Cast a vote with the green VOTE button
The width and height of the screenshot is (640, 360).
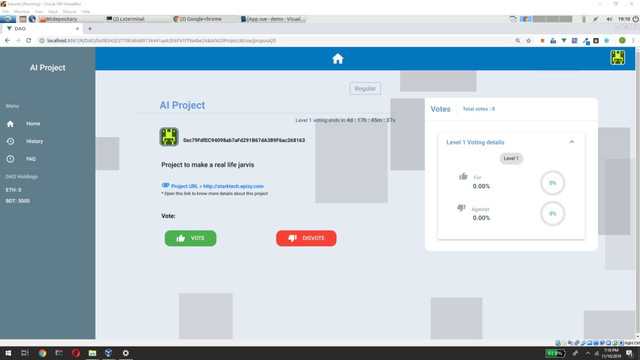[x=191, y=238]
